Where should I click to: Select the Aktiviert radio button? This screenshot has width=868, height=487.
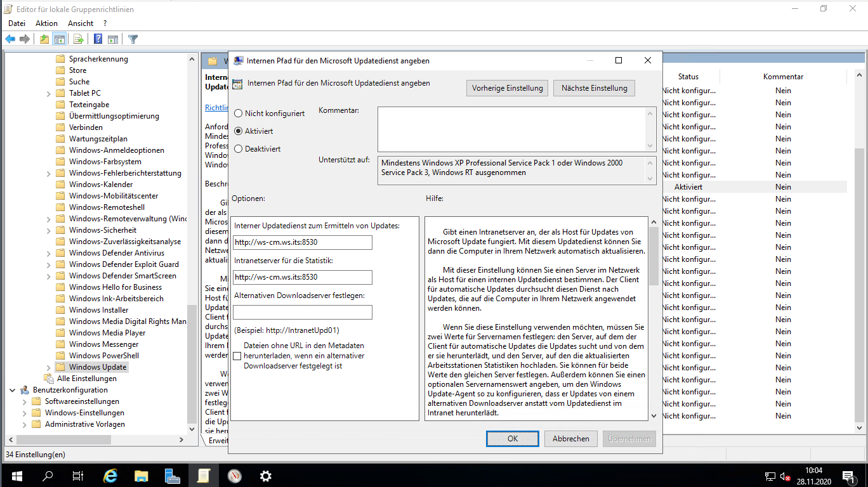coord(239,131)
